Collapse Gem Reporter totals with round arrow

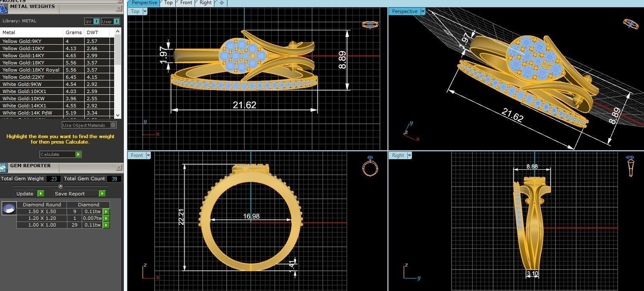pyautogui.click(x=60, y=186)
